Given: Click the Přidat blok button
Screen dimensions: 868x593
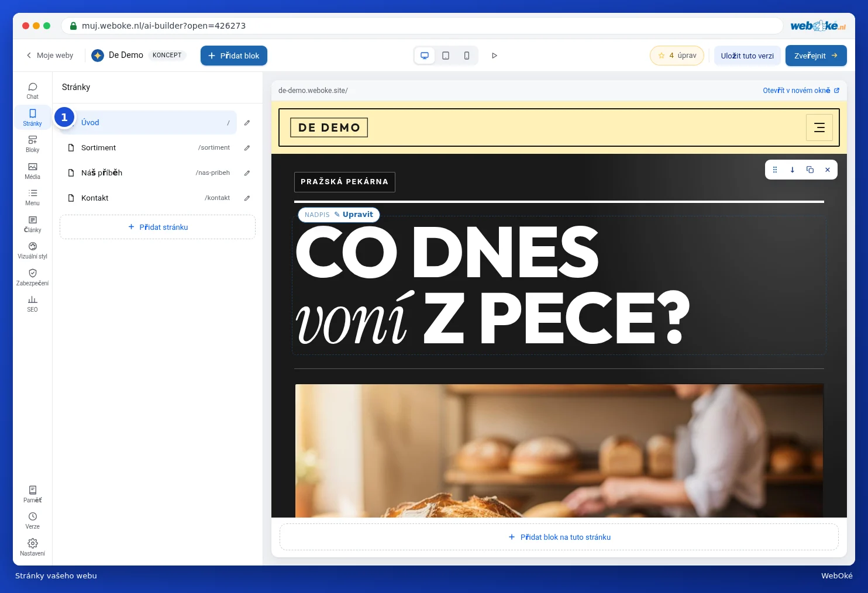Looking at the screenshot, I should pos(234,56).
